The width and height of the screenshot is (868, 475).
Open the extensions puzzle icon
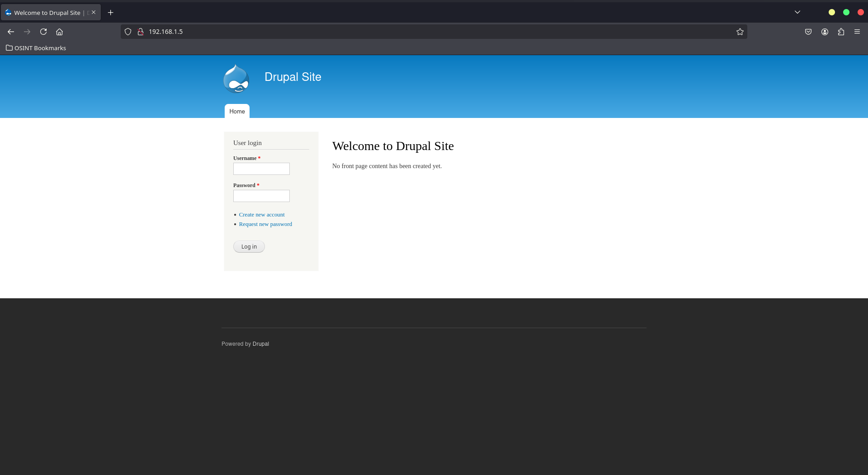click(841, 32)
